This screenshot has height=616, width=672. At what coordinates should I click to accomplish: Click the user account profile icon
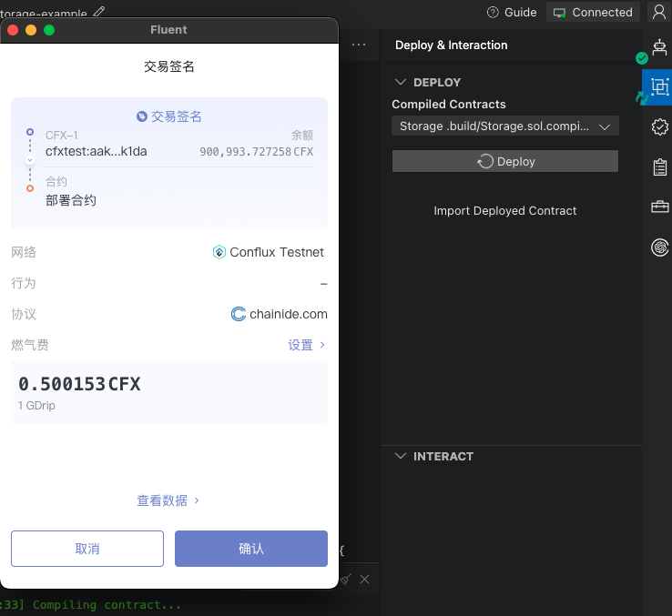tap(659, 12)
